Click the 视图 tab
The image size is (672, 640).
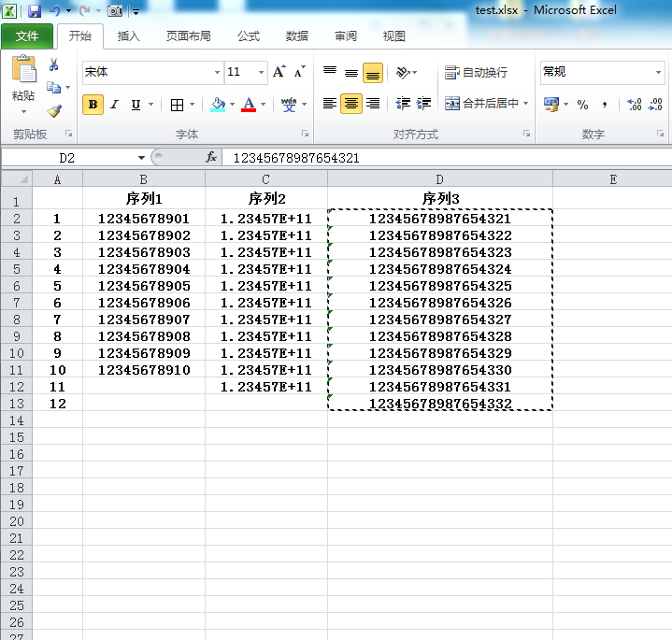coord(393,36)
